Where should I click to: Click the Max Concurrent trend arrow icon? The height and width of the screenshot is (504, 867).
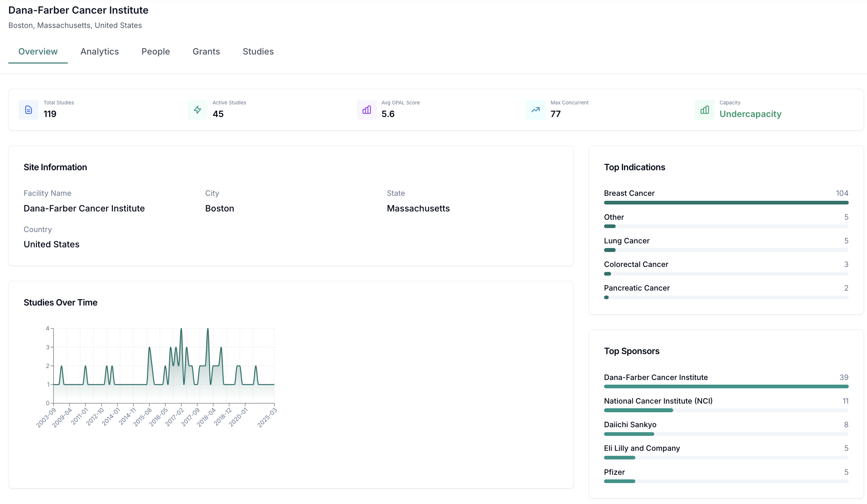click(535, 110)
